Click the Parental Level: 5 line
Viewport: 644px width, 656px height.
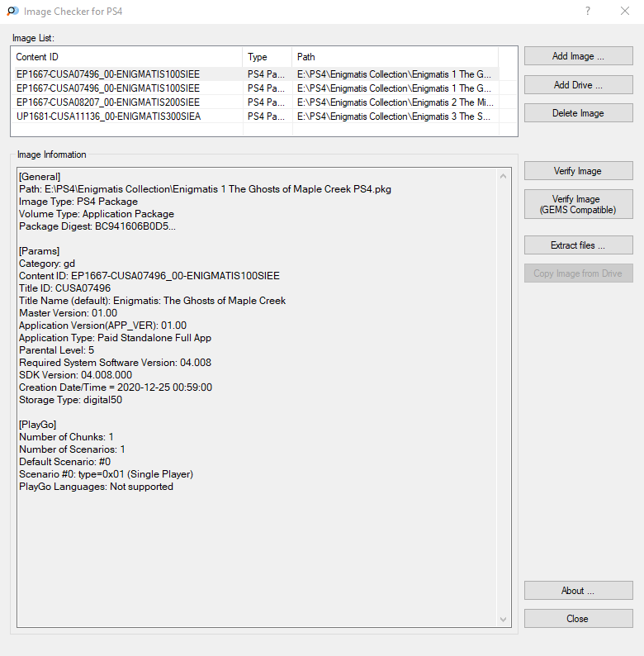[x=56, y=350]
